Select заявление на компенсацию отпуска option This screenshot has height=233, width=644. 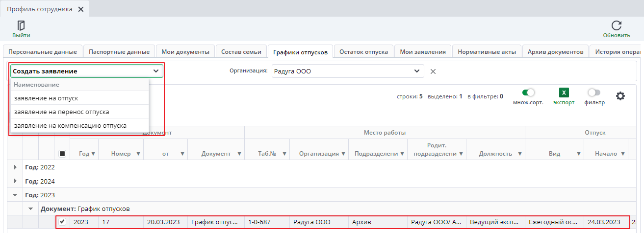coord(79,125)
